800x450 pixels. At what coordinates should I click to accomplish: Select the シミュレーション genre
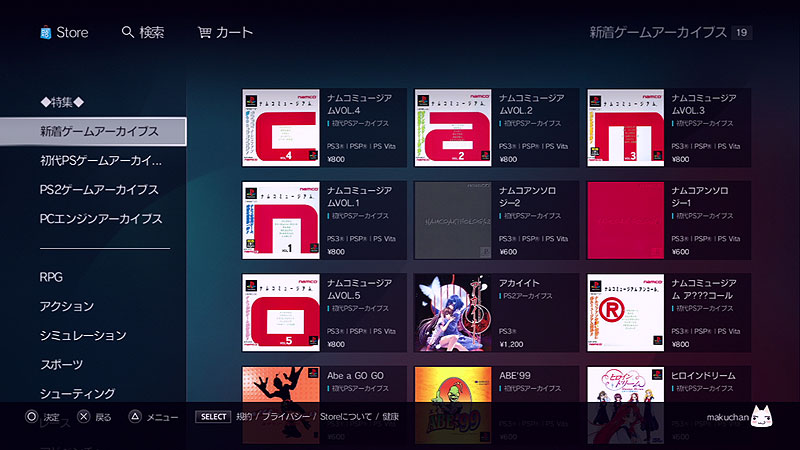pos(83,335)
